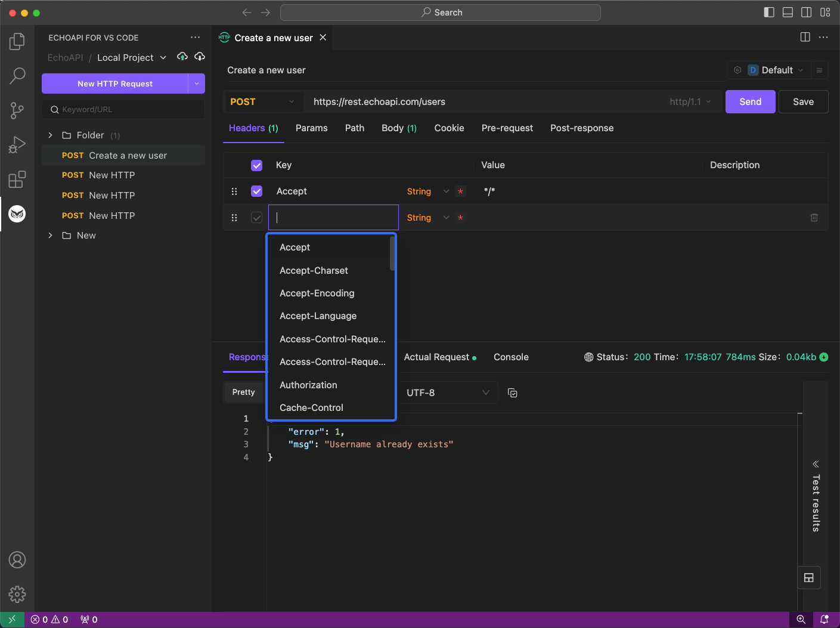
Task: Open the Actual Request tab
Action: click(440, 357)
